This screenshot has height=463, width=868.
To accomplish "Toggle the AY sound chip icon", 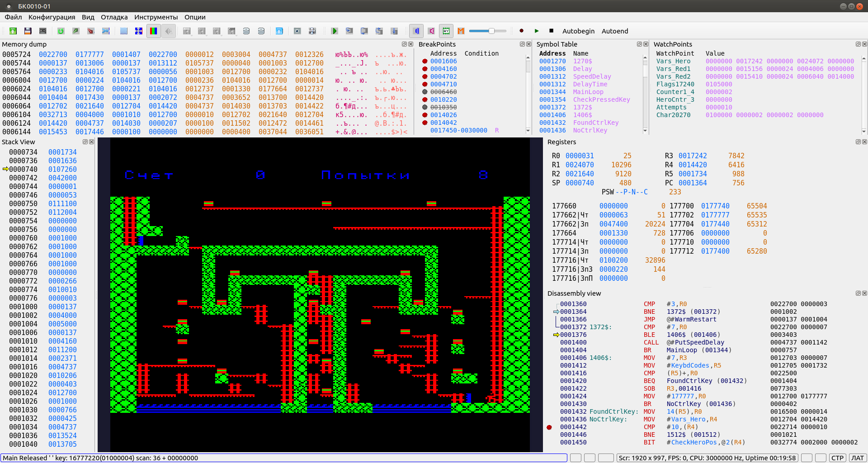I will point(446,31).
